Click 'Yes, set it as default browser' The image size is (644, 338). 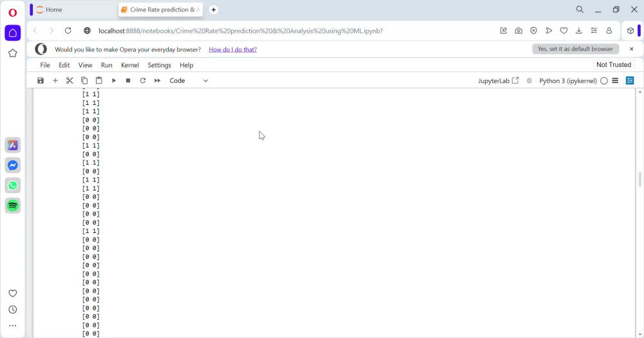click(575, 49)
